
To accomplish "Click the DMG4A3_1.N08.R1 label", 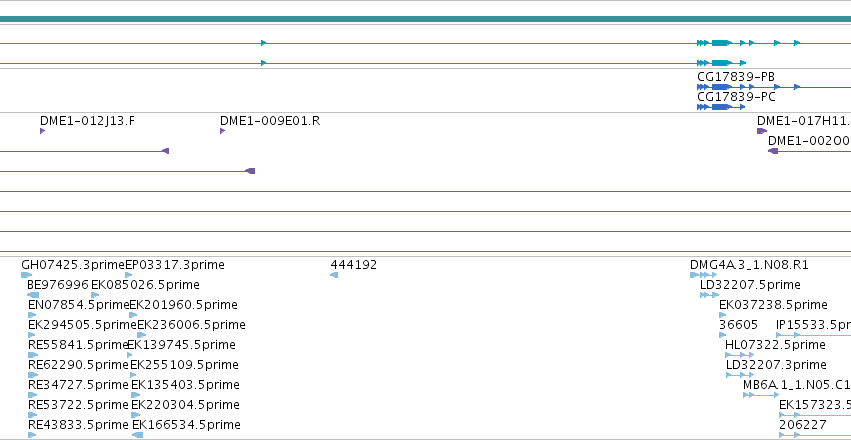I will click(749, 265).
